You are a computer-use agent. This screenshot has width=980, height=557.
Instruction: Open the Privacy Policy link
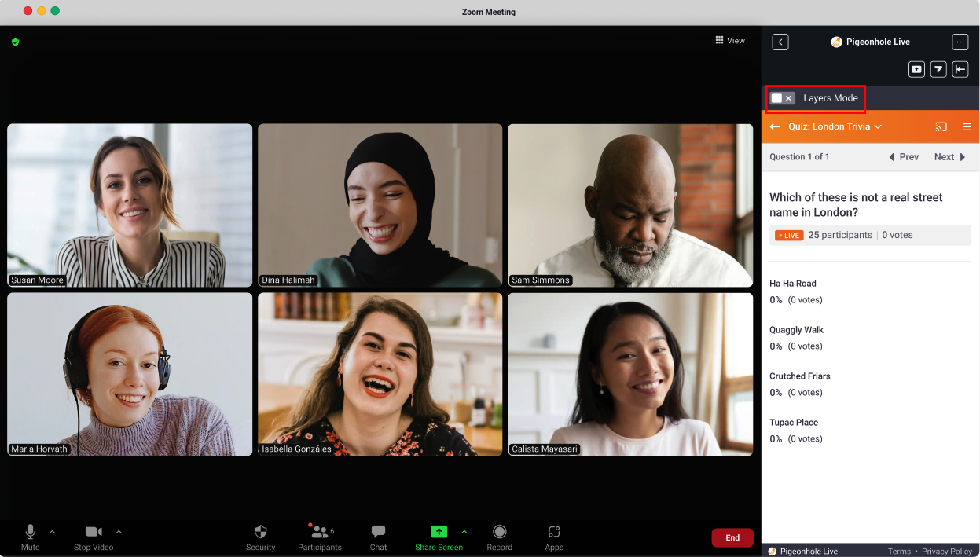(946, 552)
